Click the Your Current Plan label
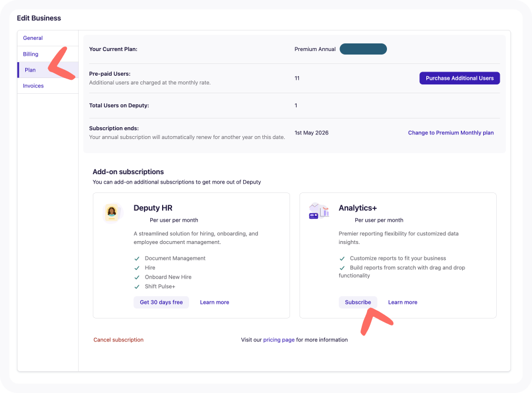This screenshot has height=393, width=532. [x=113, y=49]
